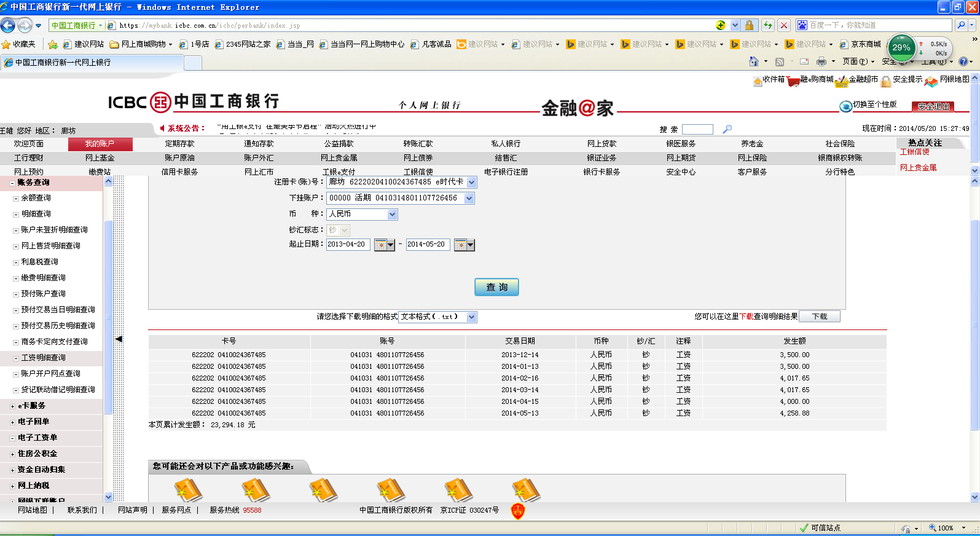
Task: Collapse the 账务查询 tree section
Action: point(12,183)
